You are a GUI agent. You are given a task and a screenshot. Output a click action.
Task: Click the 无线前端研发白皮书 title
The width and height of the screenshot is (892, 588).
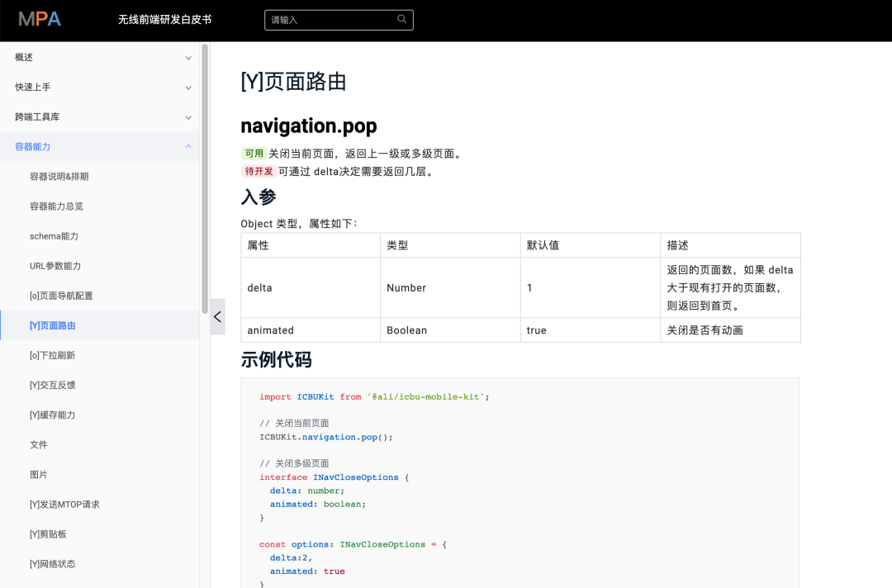click(163, 19)
